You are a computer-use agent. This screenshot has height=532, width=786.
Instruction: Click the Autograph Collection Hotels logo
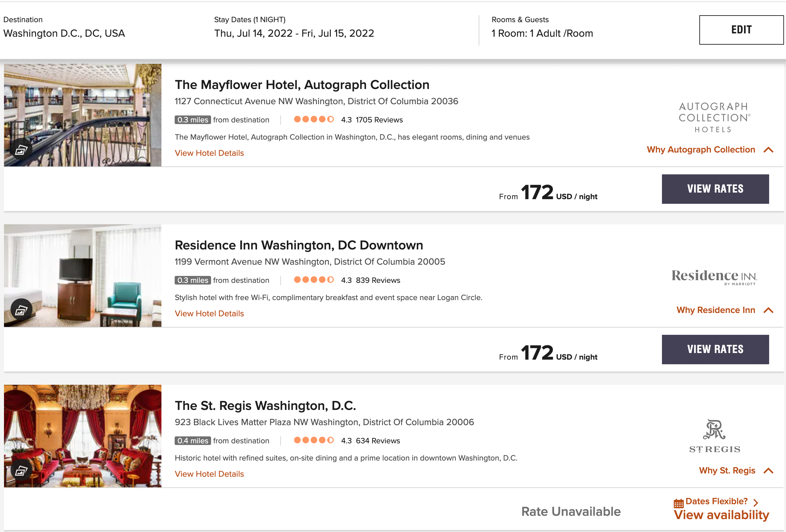point(714,117)
